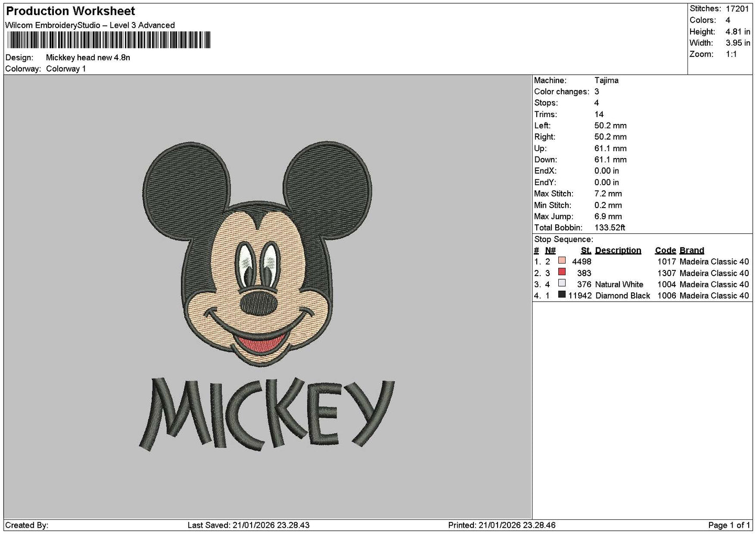Viewport: 756px width, 534px height.
Task: Click the 'Code' column header
Action: coord(665,251)
